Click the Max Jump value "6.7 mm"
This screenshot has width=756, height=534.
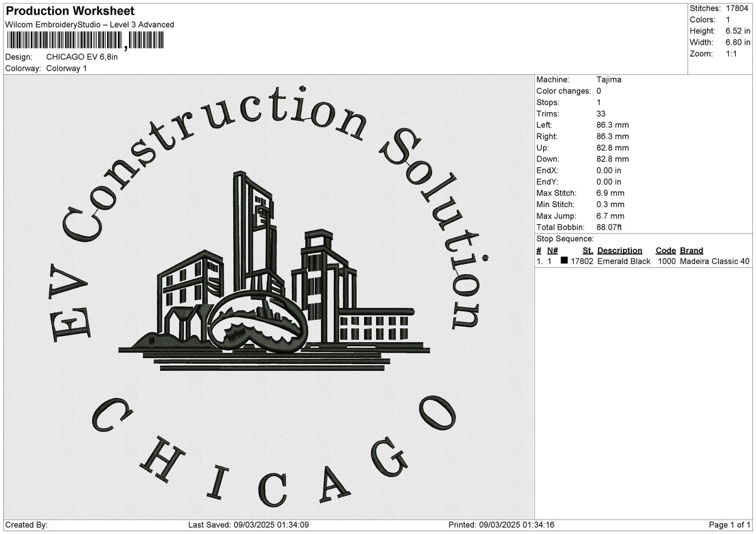[610, 216]
